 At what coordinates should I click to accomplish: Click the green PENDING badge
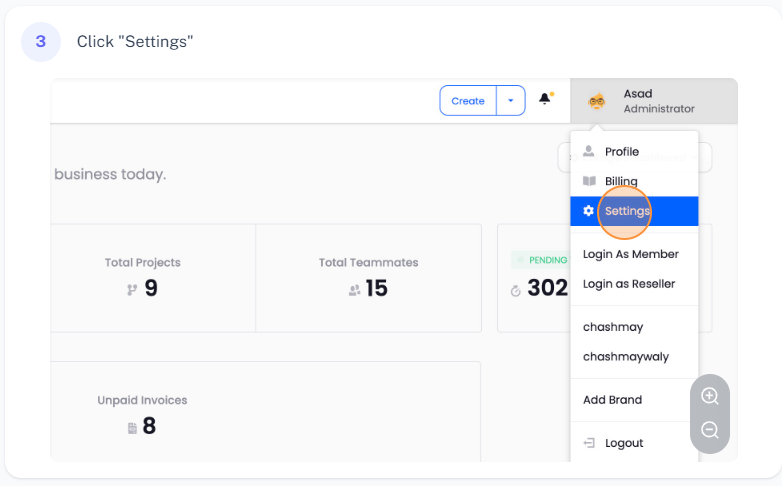pos(535,260)
